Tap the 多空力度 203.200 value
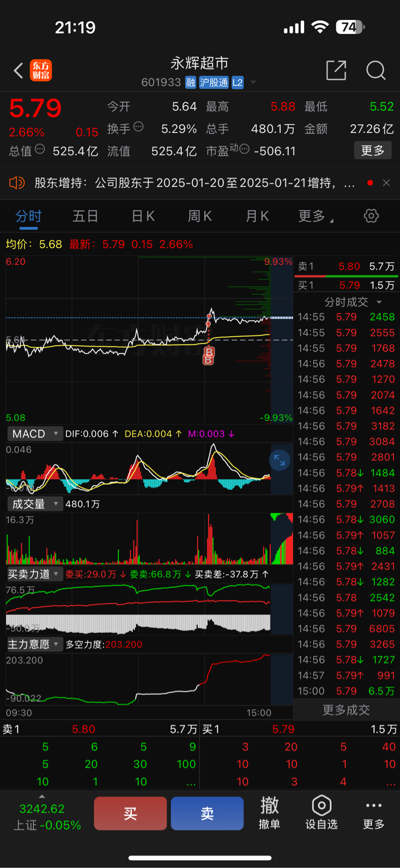The width and height of the screenshot is (400, 868). [104, 644]
